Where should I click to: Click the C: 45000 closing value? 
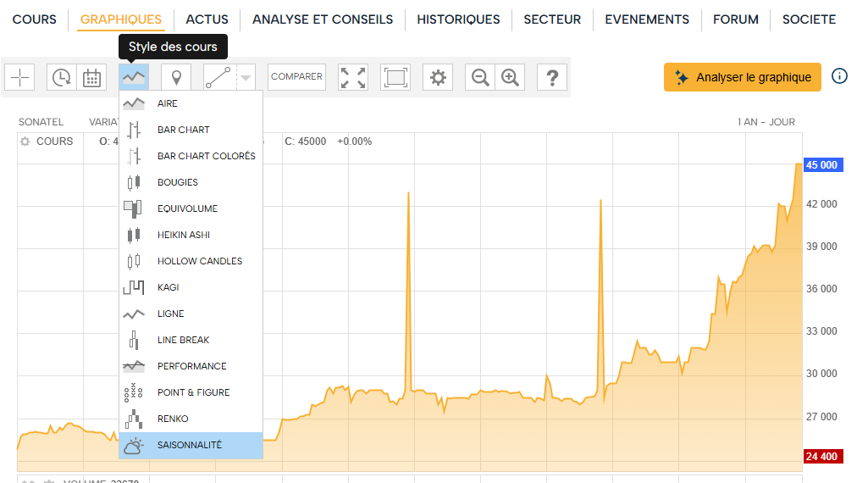306,142
